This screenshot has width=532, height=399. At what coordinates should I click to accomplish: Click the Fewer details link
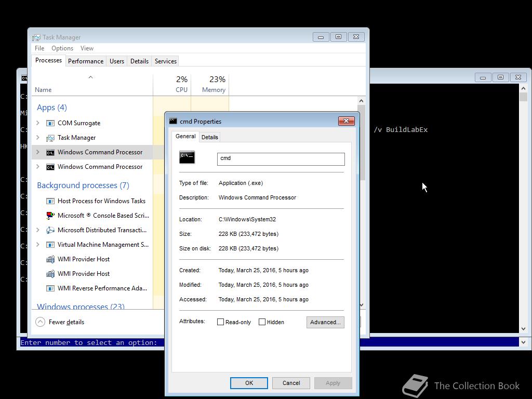click(66, 322)
